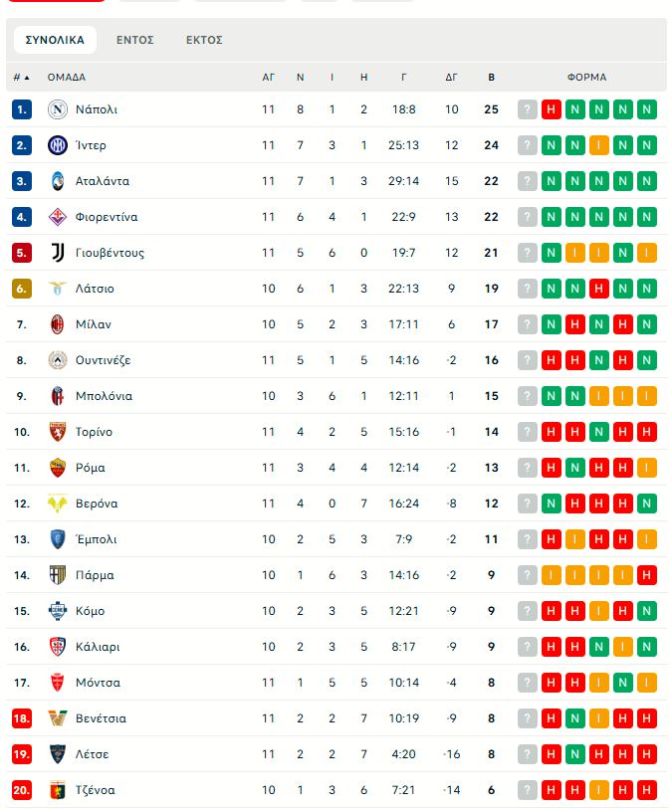The width and height of the screenshot is (672, 809).
Task: Click the Verona team logo
Action: pos(57,504)
